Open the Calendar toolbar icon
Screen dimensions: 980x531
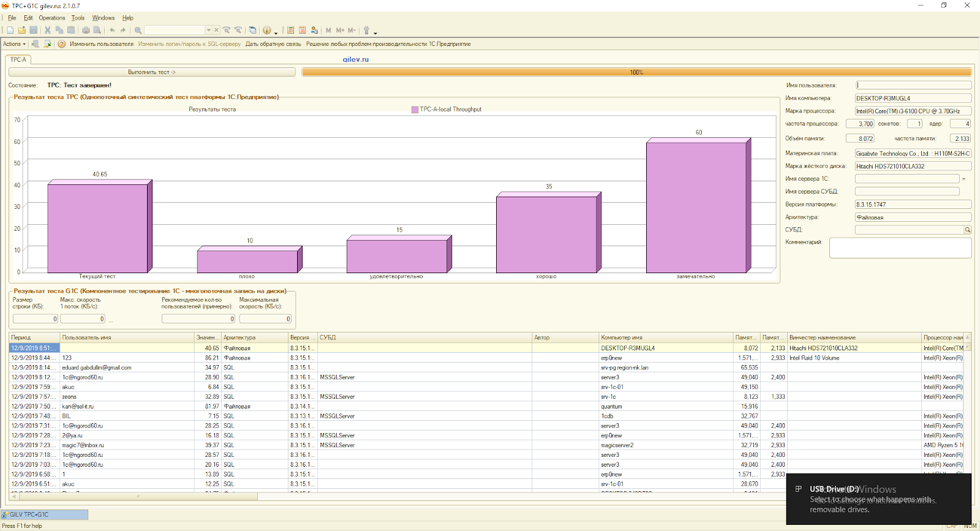[302, 30]
